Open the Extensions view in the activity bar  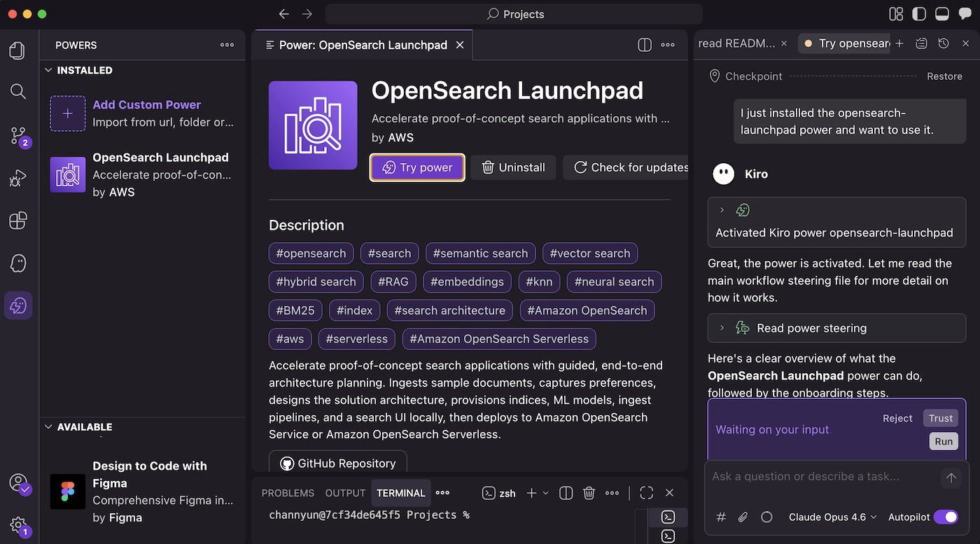[17, 221]
